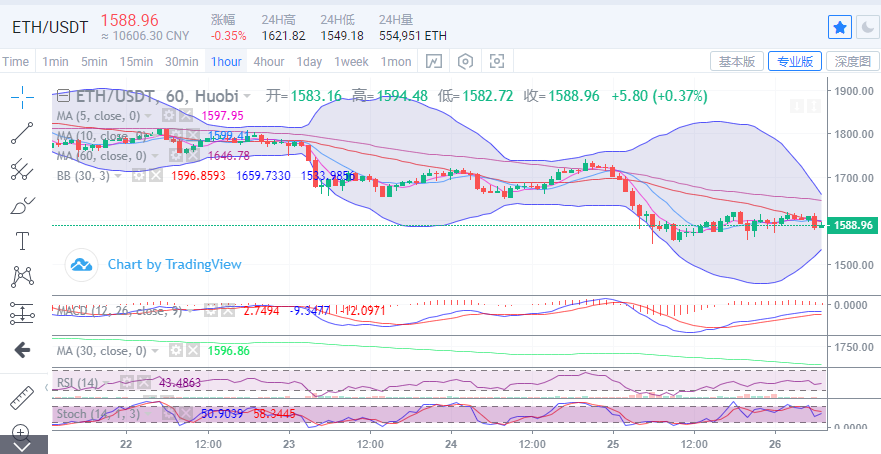The height and width of the screenshot is (454, 881).
Task: Collapse the chart legend box icon
Action: point(63,96)
